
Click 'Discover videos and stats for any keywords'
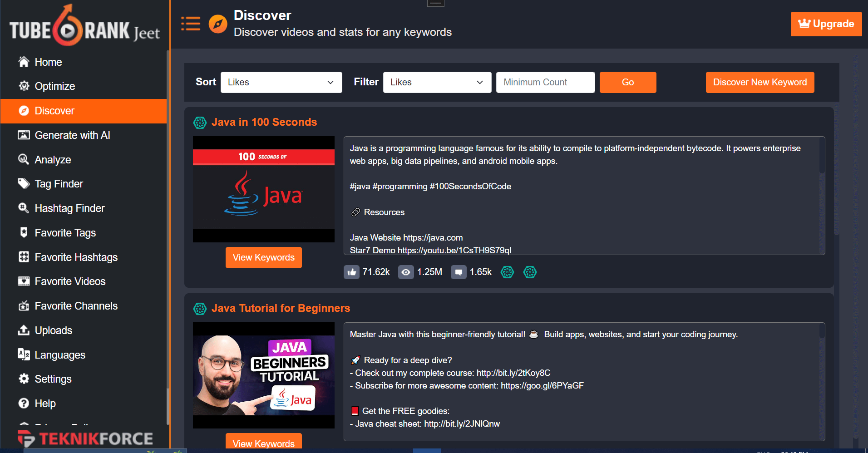343,32
